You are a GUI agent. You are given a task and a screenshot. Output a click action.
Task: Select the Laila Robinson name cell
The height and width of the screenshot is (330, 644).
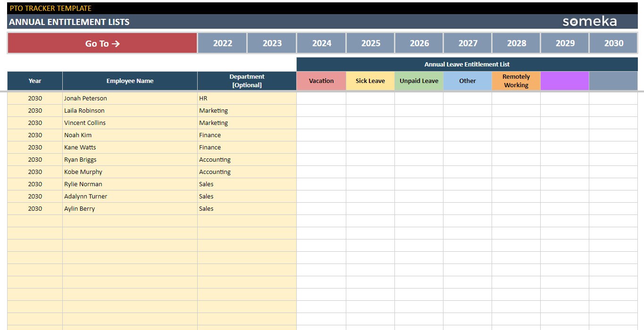(130, 110)
